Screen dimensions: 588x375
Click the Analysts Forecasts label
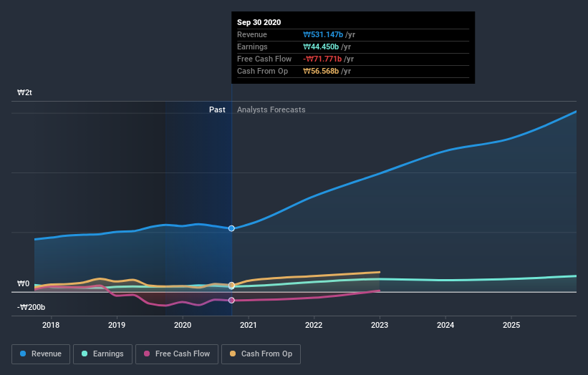271,109
